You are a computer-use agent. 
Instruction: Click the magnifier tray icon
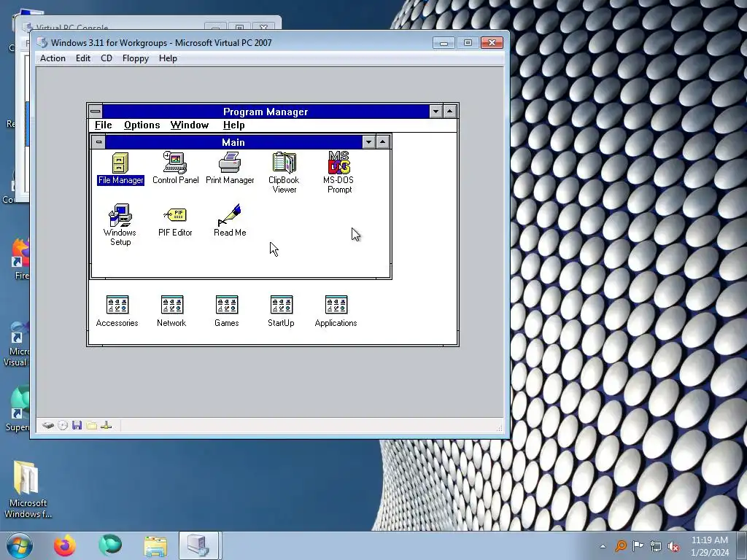[x=620, y=546]
